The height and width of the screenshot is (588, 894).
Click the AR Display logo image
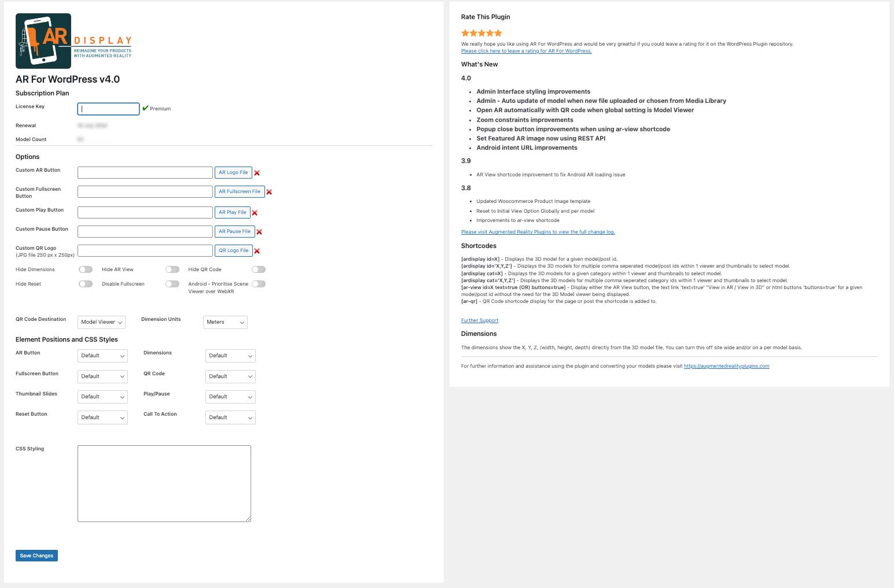tap(73, 41)
